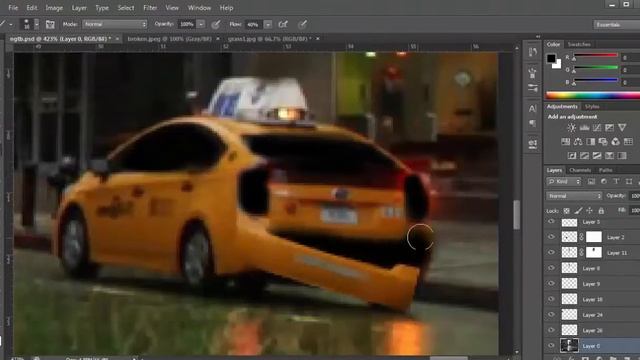This screenshot has width=640, height=360.
Task: Toggle pressure-for-opacity brush icon
Action: 216,24
